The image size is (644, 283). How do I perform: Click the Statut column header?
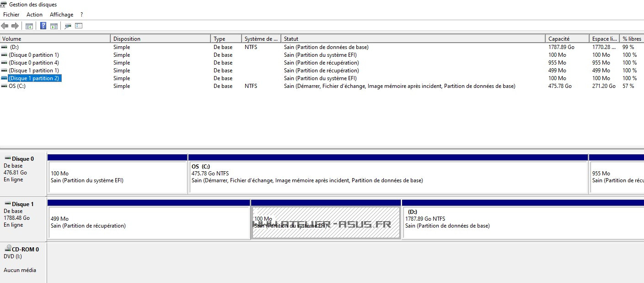(412, 39)
